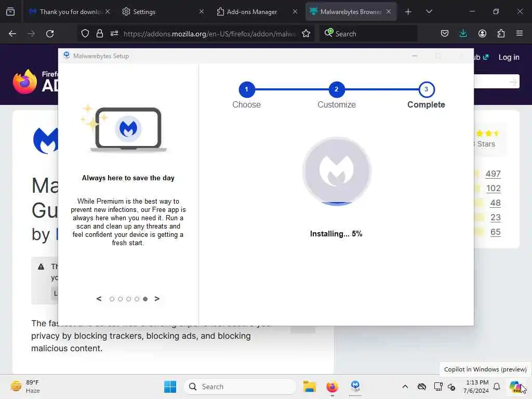The width and height of the screenshot is (532, 399).
Task: Switch to the Settings tab
Action: [162, 11]
